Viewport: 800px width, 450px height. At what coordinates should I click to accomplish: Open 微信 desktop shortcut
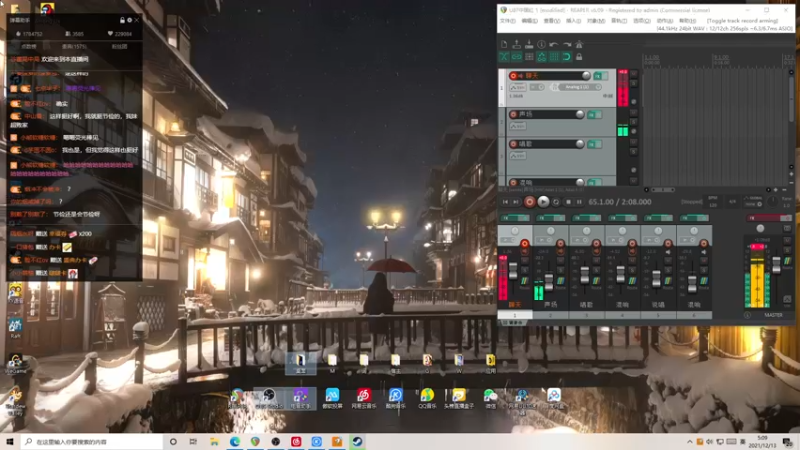tap(490, 399)
